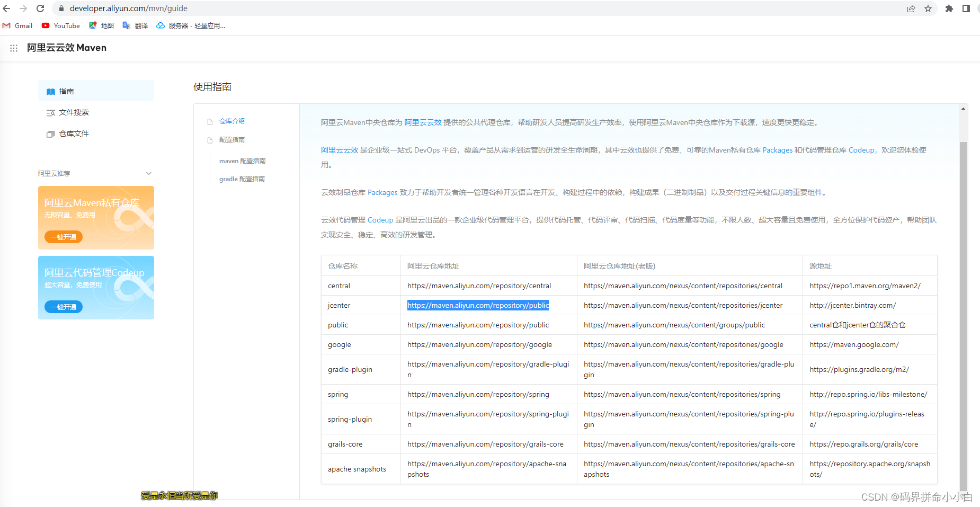This screenshot has width=980, height=507.
Task: Click the browser forward arrow
Action: coord(23,8)
